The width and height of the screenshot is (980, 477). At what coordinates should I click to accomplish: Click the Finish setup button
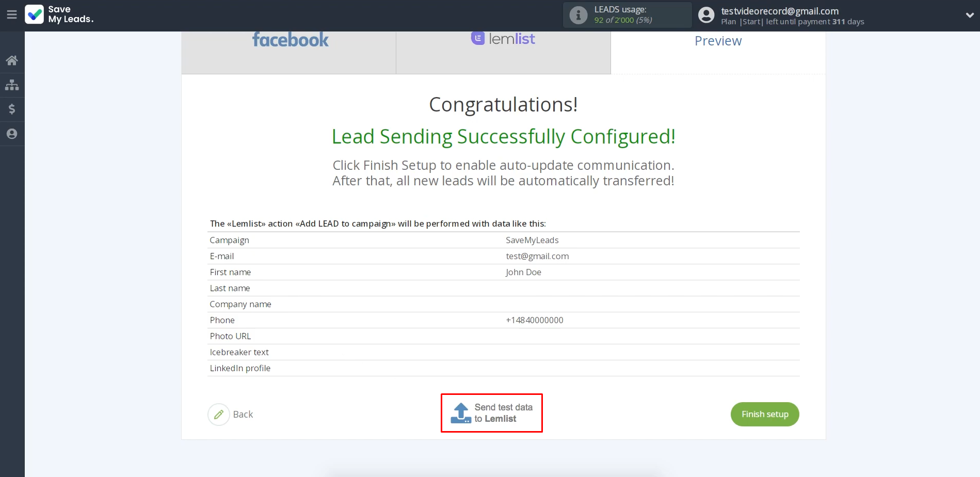[x=765, y=414]
